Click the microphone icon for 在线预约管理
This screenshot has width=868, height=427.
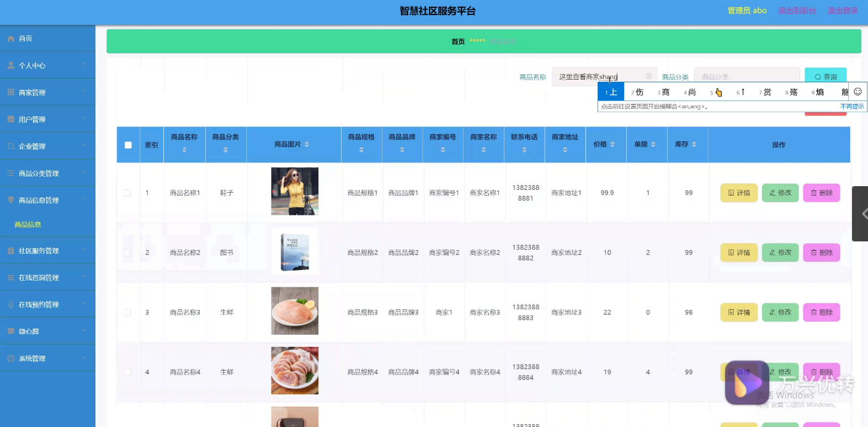pos(11,304)
